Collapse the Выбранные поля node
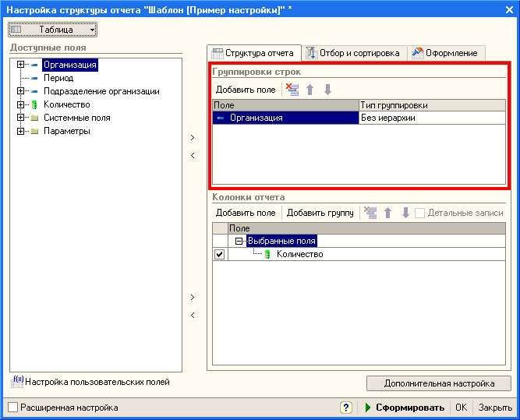 [239, 242]
